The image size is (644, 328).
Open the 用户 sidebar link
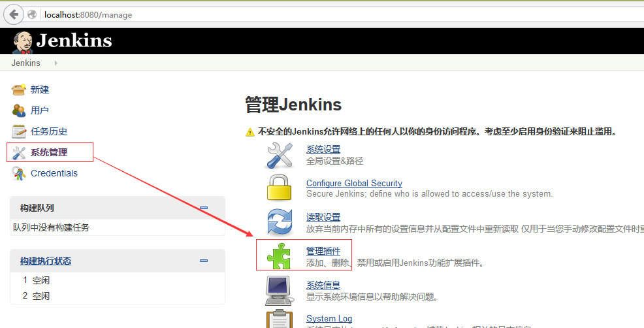pyautogui.click(x=40, y=110)
